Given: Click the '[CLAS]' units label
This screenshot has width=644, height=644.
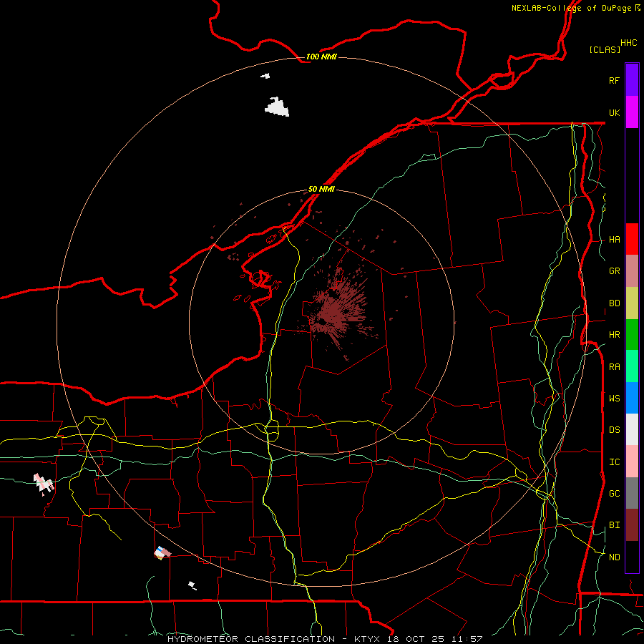Looking at the screenshot, I should point(605,49).
